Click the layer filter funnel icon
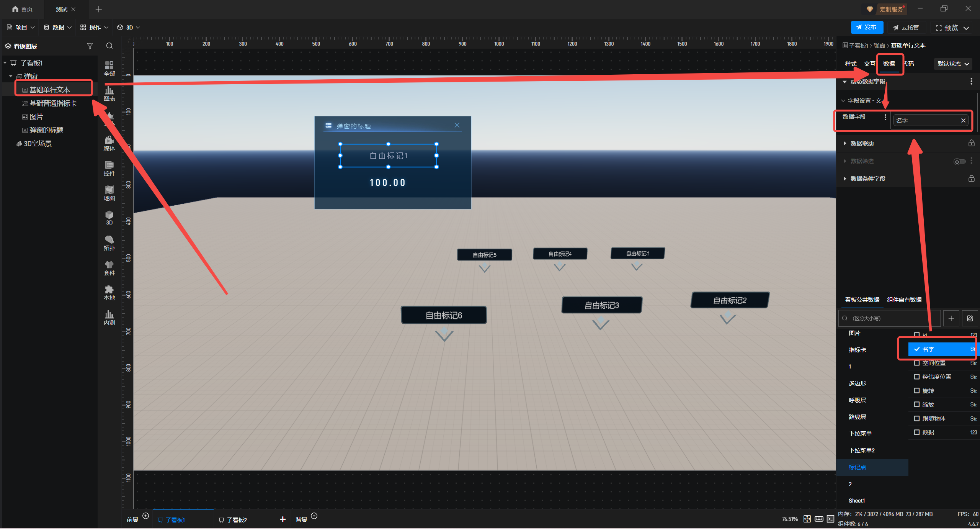 (90, 46)
